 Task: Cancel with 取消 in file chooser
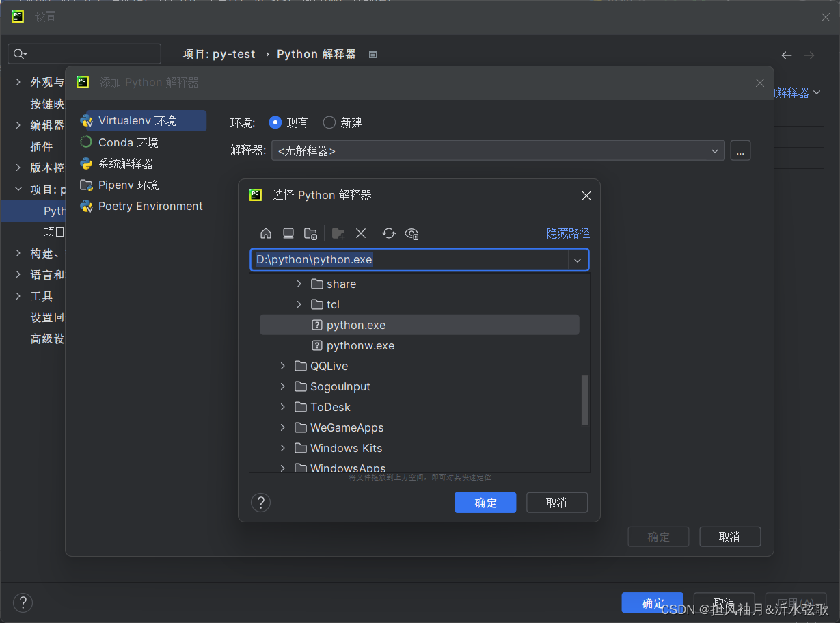point(556,503)
